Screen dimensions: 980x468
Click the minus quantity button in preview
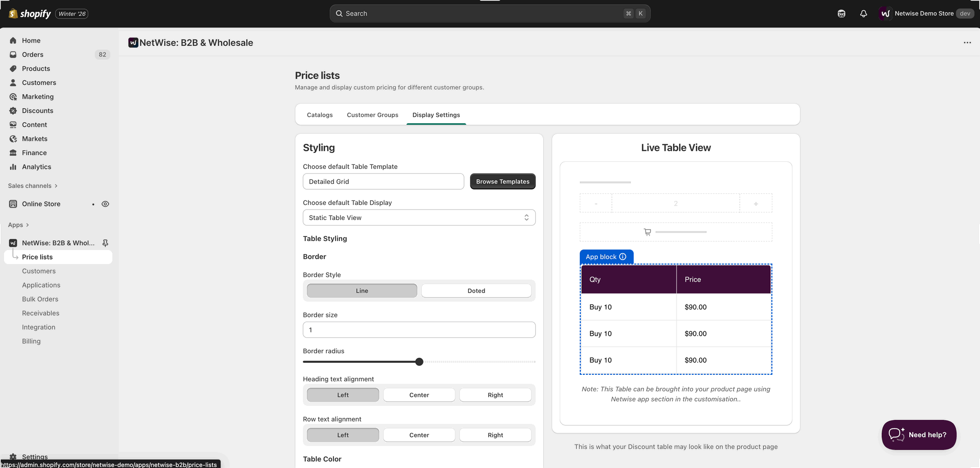(596, 203)
